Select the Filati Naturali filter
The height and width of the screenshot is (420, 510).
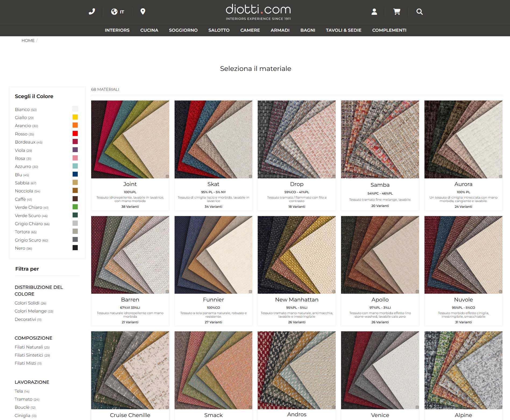coord(29,347)
